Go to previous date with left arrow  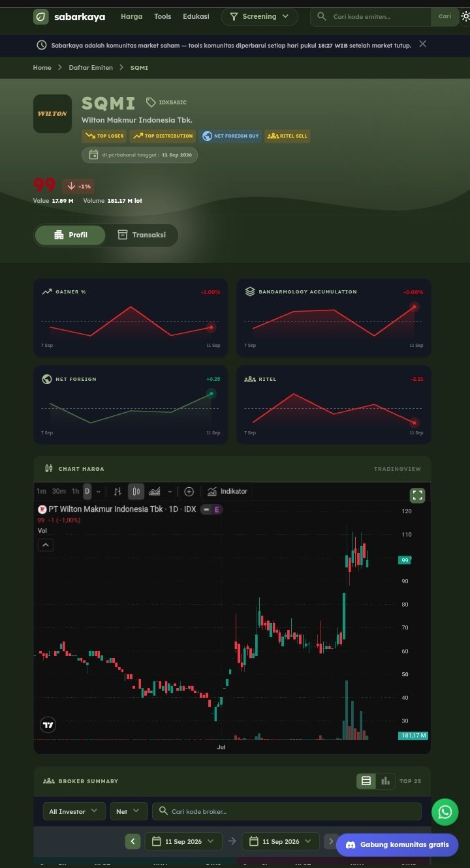pos(133,841)
